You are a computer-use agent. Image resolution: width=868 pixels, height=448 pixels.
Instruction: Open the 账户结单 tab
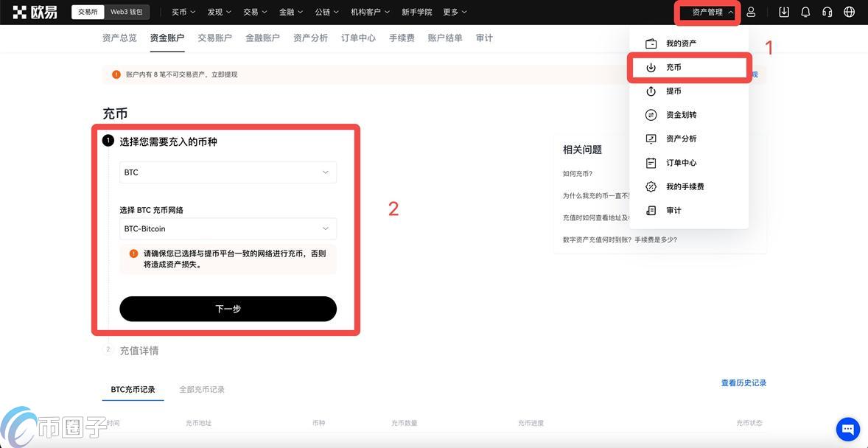[445, 38]
